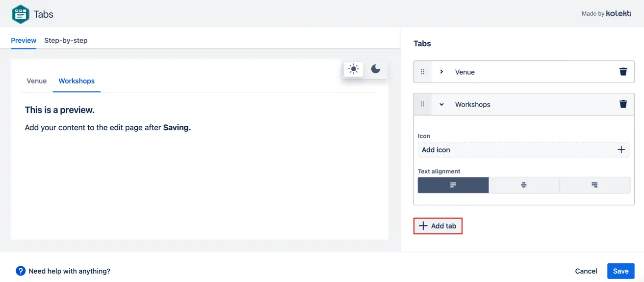
Task: Click the 'Text alignment' label
Action: point(439,171)
